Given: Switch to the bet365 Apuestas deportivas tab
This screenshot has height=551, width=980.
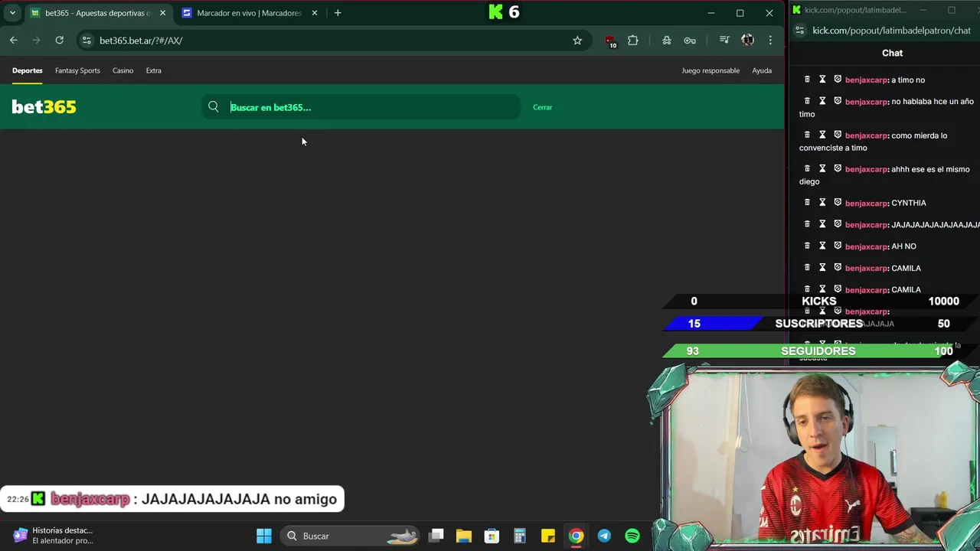Looking at the screenshot, I should tap(98, 13).
